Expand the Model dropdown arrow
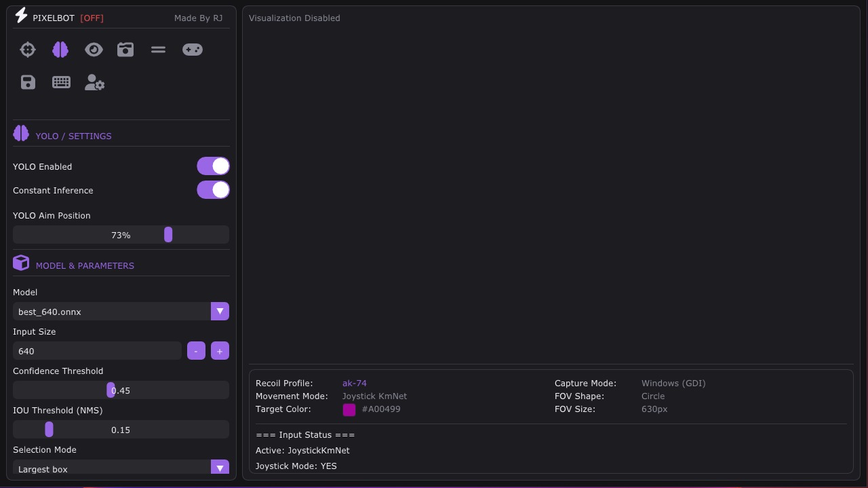 (x=220, y=312)
